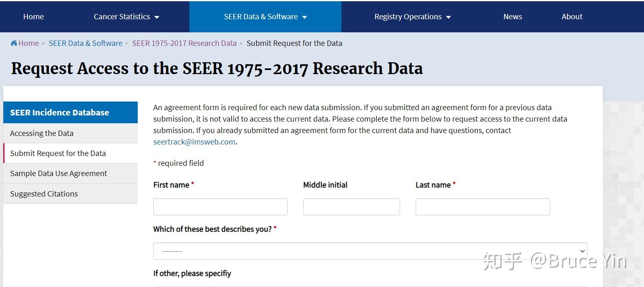
Task: Open the Home breadcrumb link
Action: [x=29, y=43]
